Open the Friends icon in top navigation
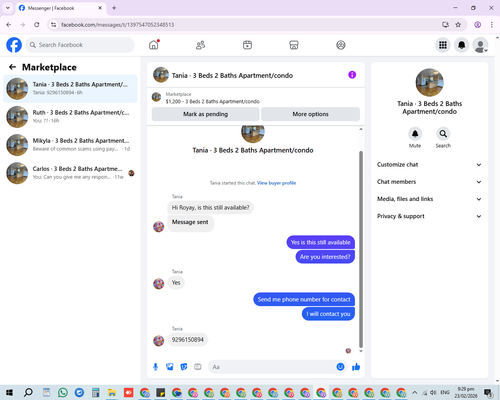Viewport: 500px width, 400px height. tap(200, 45)
